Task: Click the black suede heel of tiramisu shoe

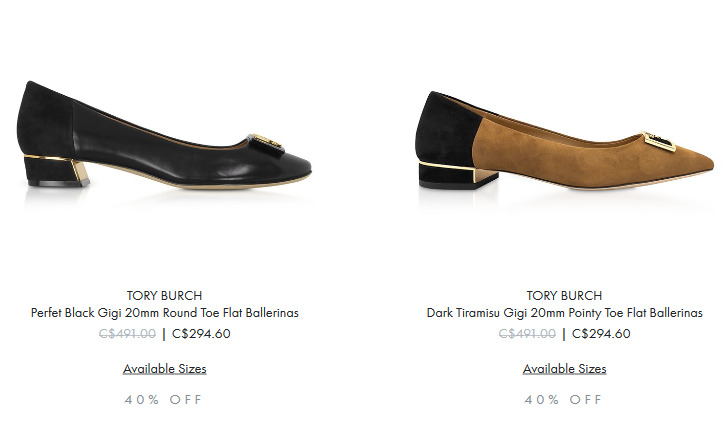Action: [457, 175]
